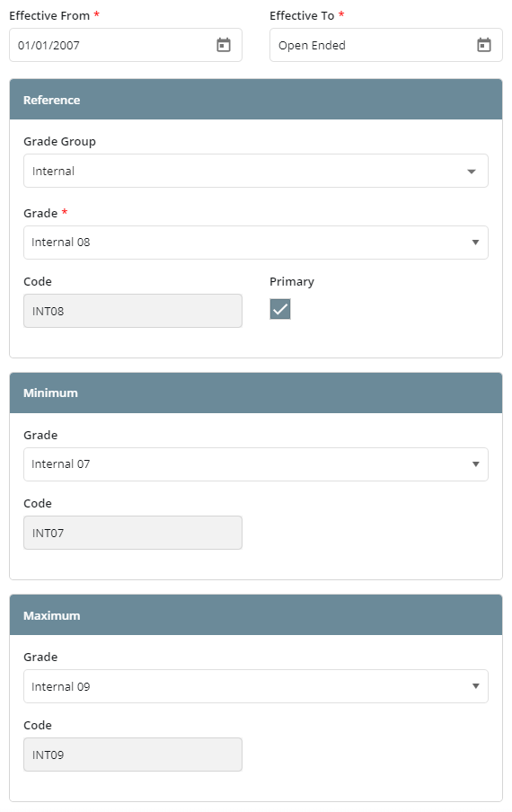Click the INT09 code field
This screenshot has width=512, height=812.
[133, 755]
